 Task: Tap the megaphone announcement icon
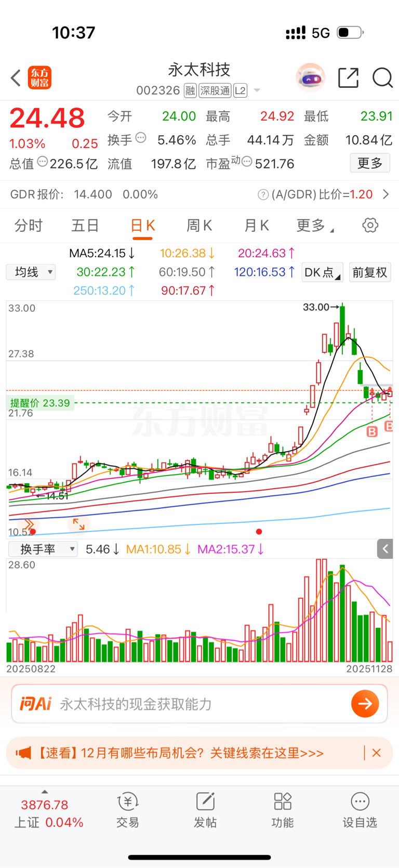point(23,753)
